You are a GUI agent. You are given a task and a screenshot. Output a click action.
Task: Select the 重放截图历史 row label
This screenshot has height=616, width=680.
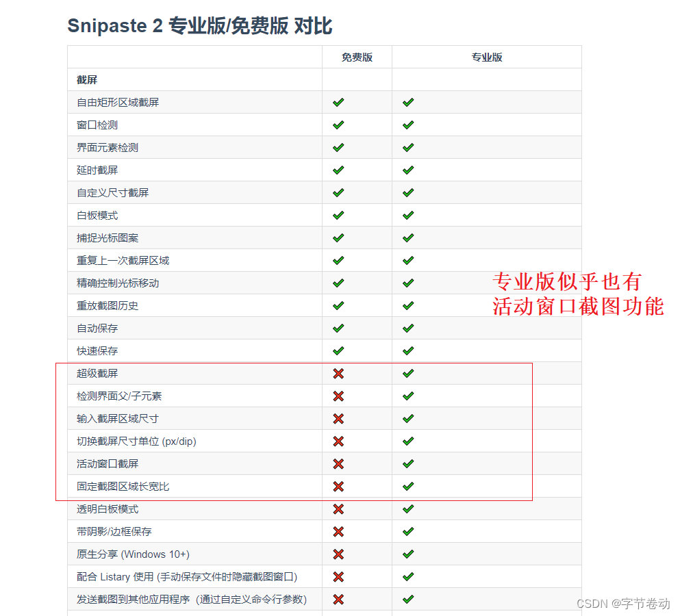click(107, 306)
